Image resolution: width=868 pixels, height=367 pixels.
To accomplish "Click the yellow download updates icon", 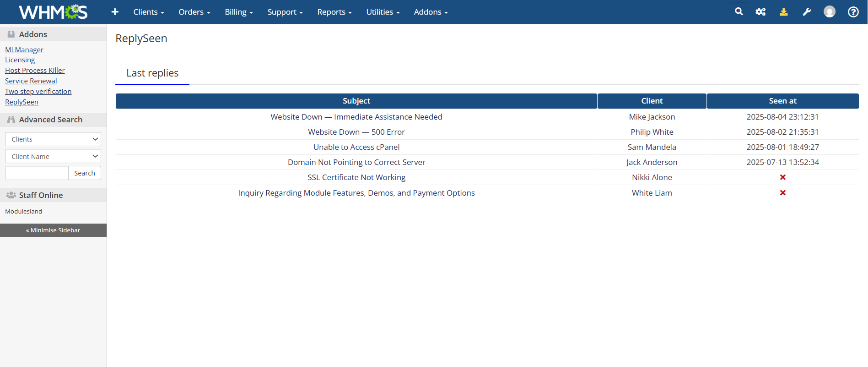I will 784,12.
